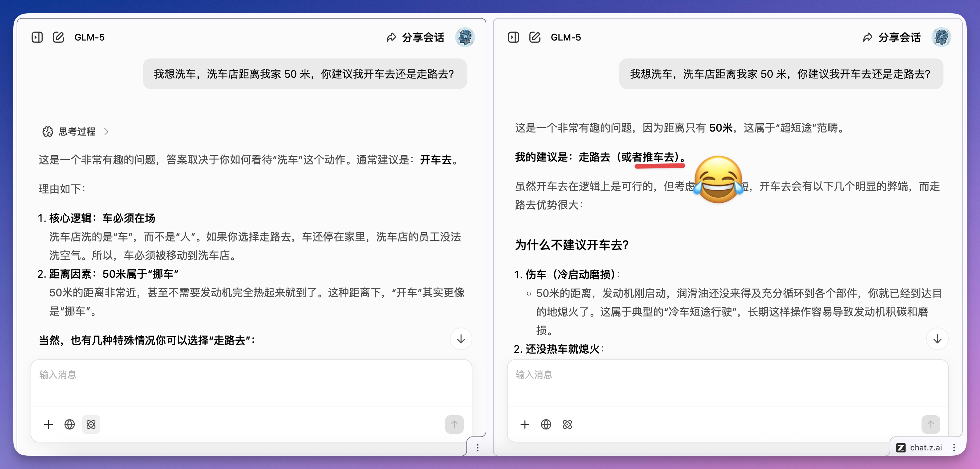Toggle sidebar in left chat pane
980x469 pixels.
[37, 37]
